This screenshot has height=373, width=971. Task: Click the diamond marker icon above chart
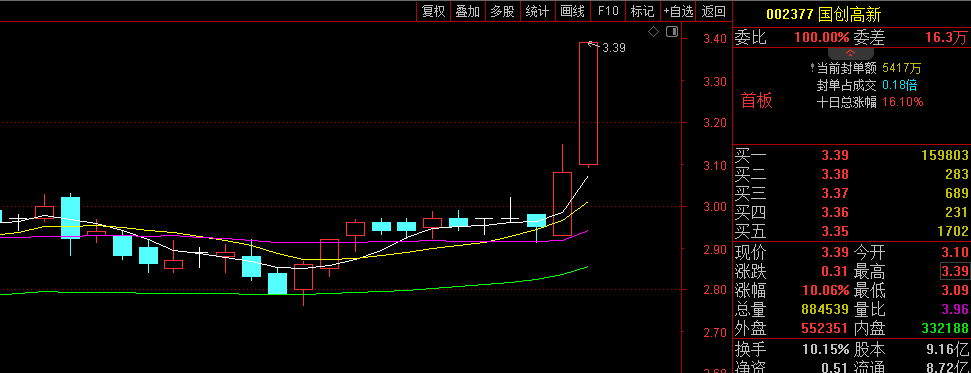[x=653, y=32]
